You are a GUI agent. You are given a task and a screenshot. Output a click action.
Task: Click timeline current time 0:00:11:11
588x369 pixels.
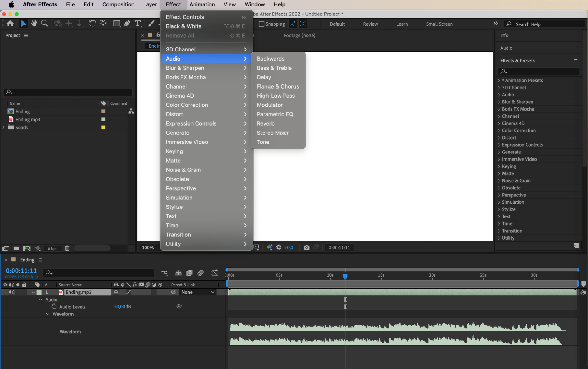point(21,271)
